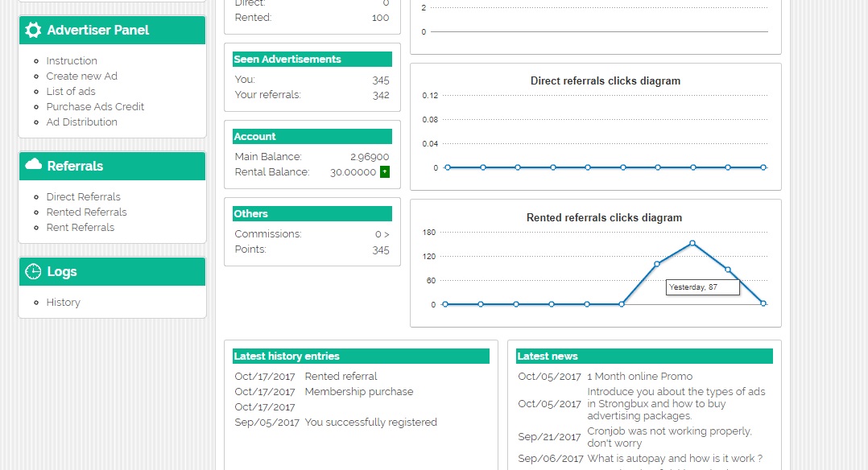
Task: Open the Instruction link
Action: click(72, 60)
